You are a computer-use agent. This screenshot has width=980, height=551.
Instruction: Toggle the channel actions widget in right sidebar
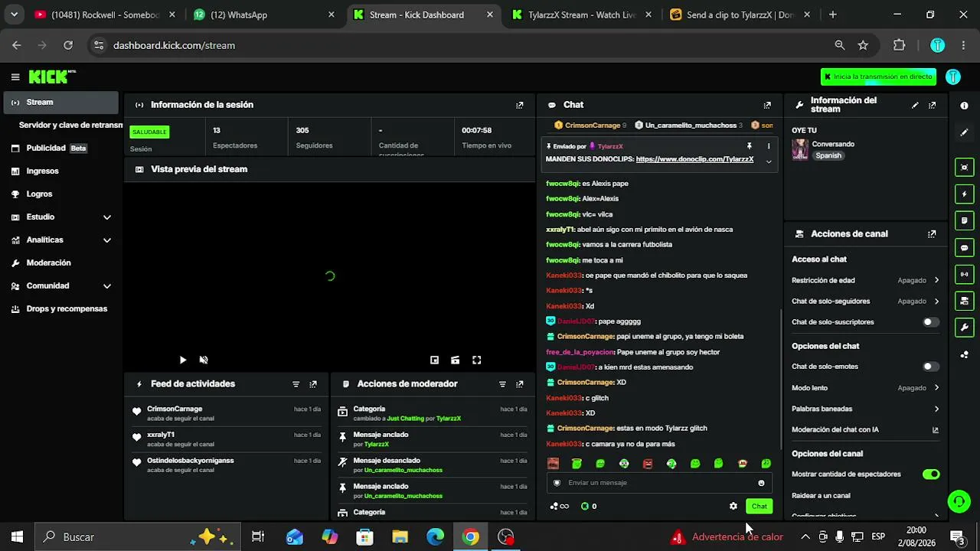tap(964, 301)
